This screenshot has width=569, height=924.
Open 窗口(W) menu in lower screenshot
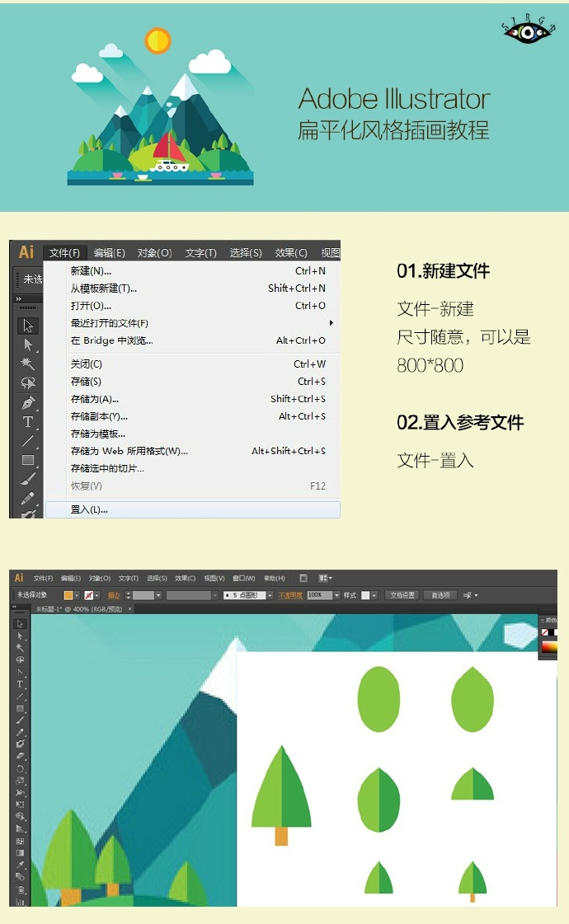(243, 578)
